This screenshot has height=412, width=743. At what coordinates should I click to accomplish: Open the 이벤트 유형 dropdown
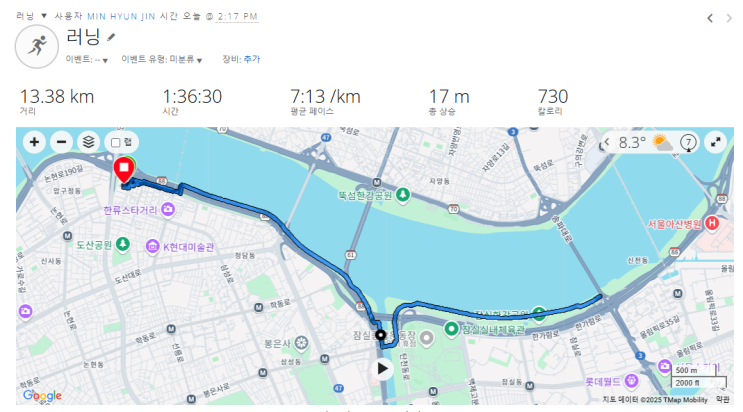(162, 60)
